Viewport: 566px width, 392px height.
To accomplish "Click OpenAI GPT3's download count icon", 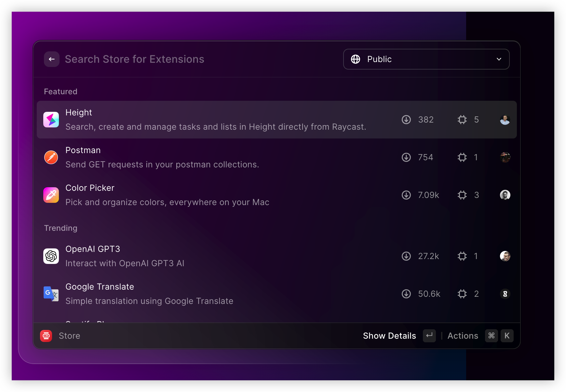I will (406, 256).
